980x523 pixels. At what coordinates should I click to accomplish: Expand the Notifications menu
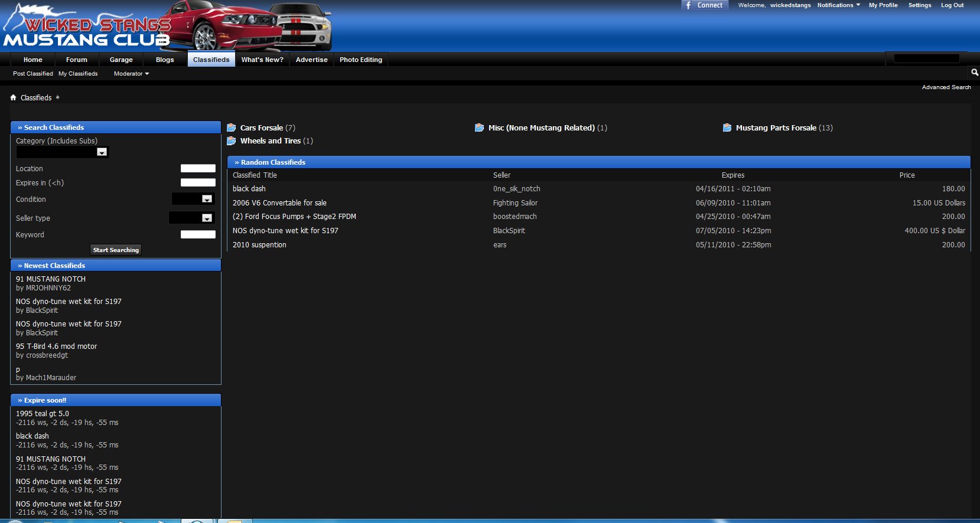[839, 5]
